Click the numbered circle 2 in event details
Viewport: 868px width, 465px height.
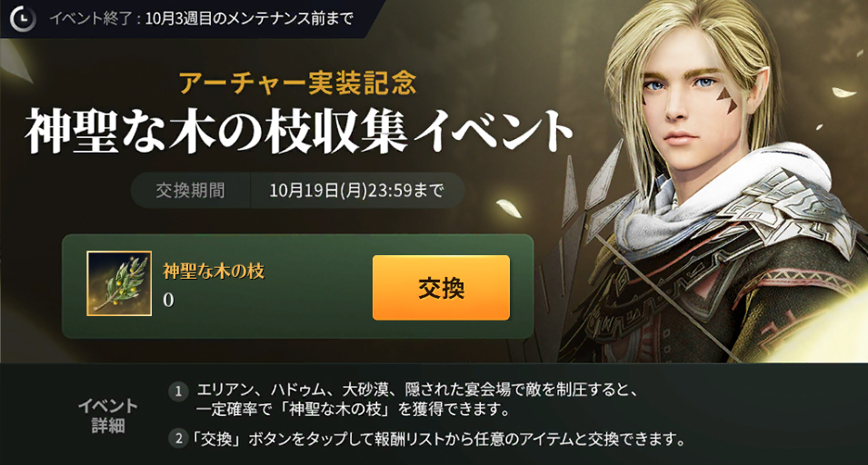pos(178,439)
